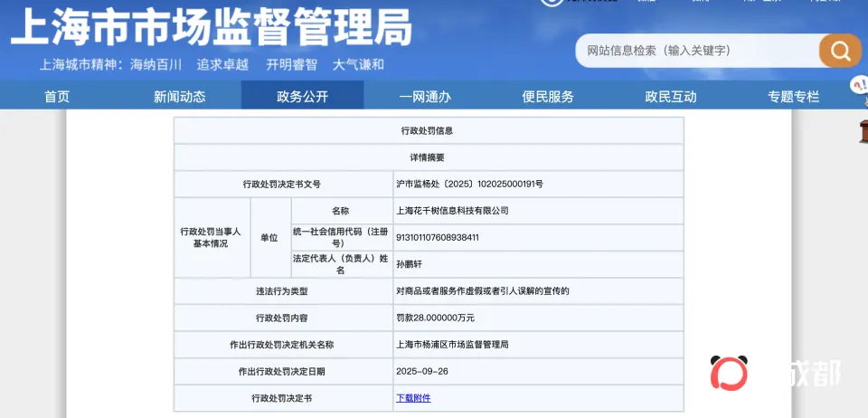Open the 新闻动态 navigation tab
Screen dimensions: 868x418
tap(179, 97)
